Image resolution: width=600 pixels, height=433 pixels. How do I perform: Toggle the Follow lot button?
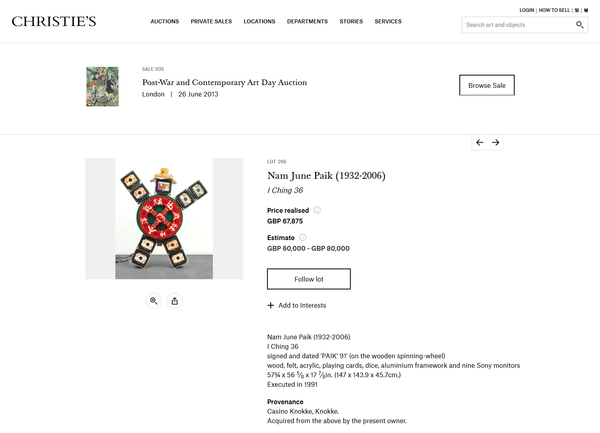pyautogui.click(x=309, y=278)
